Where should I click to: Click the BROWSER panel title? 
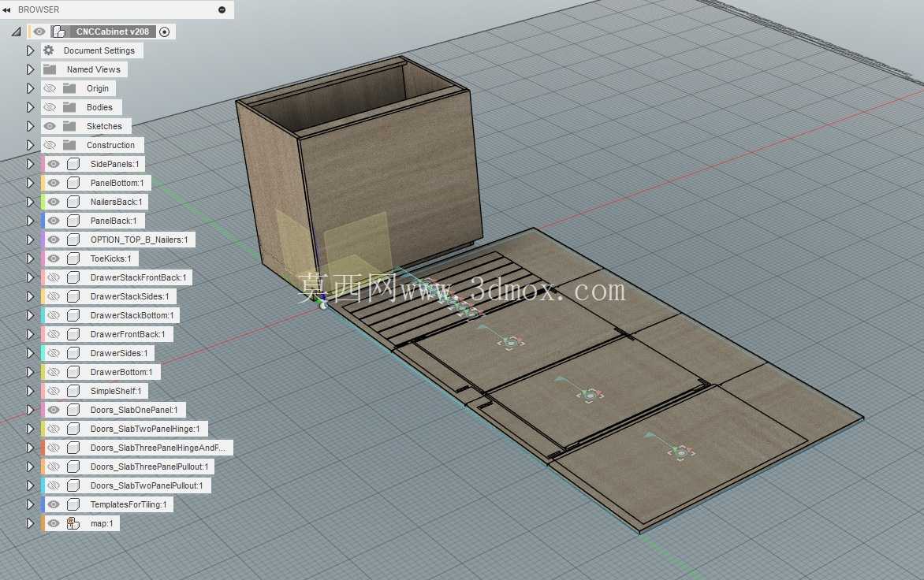(x=39, y=10)
